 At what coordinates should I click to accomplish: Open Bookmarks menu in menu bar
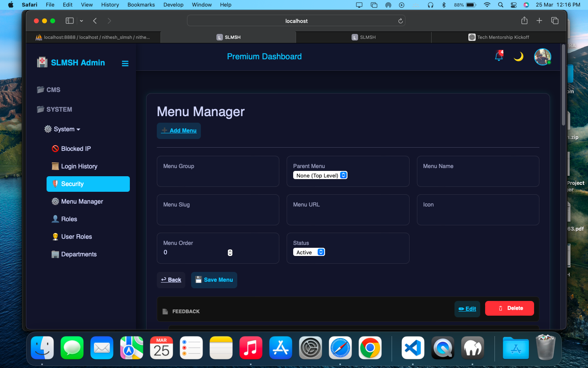coord(141,4)
